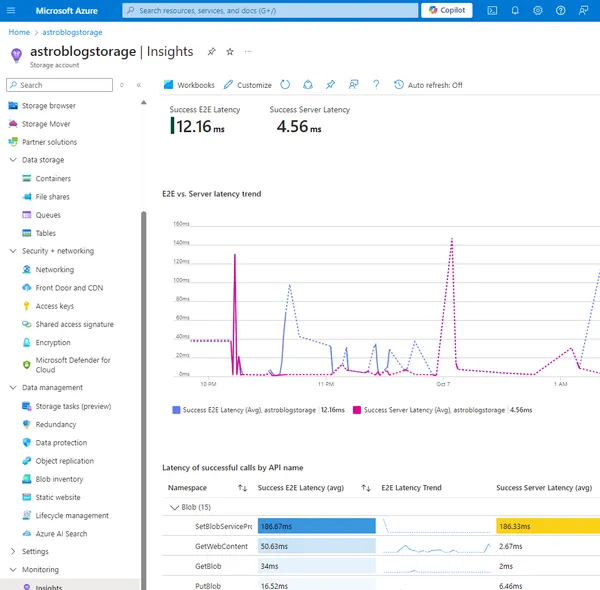
Task: Refresh the Insights workbook
Action: coord(285,85)
